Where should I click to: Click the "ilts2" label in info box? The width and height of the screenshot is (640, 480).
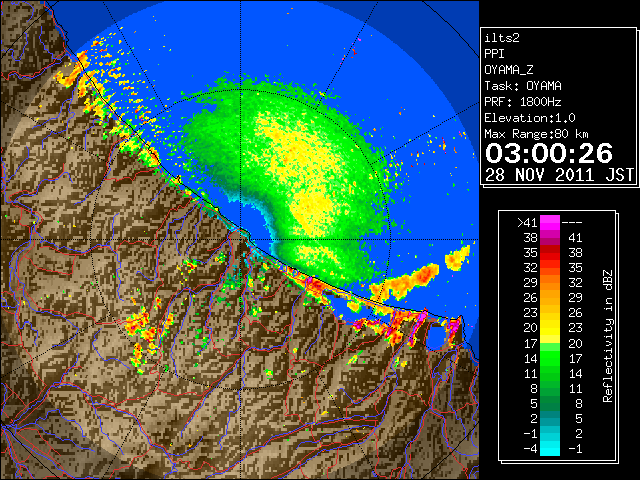click(x=502, y=38)
